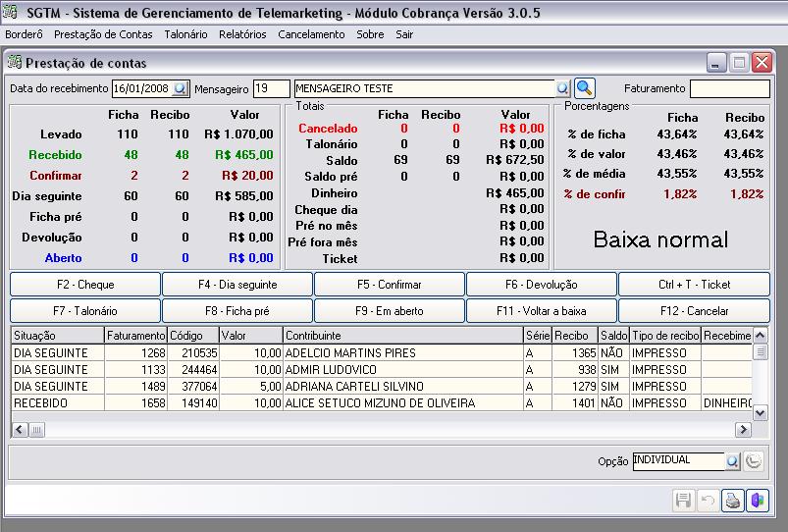
Task: Open the Mensageiro name lookup list
Action: coord(562,88)
